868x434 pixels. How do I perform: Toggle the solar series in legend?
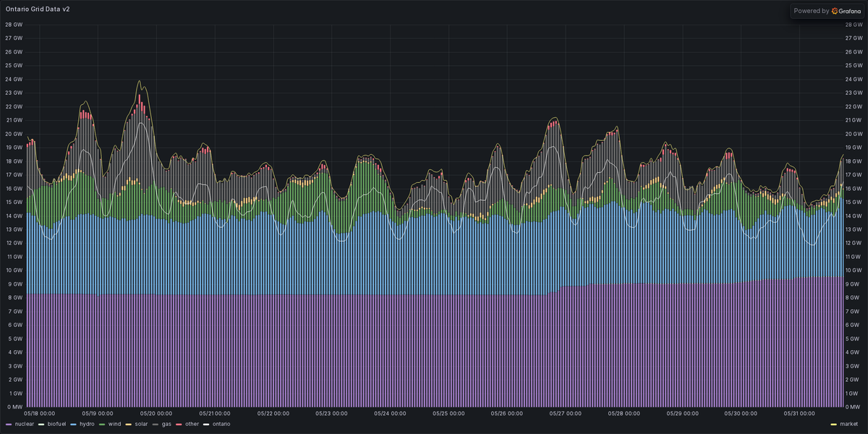141,424
